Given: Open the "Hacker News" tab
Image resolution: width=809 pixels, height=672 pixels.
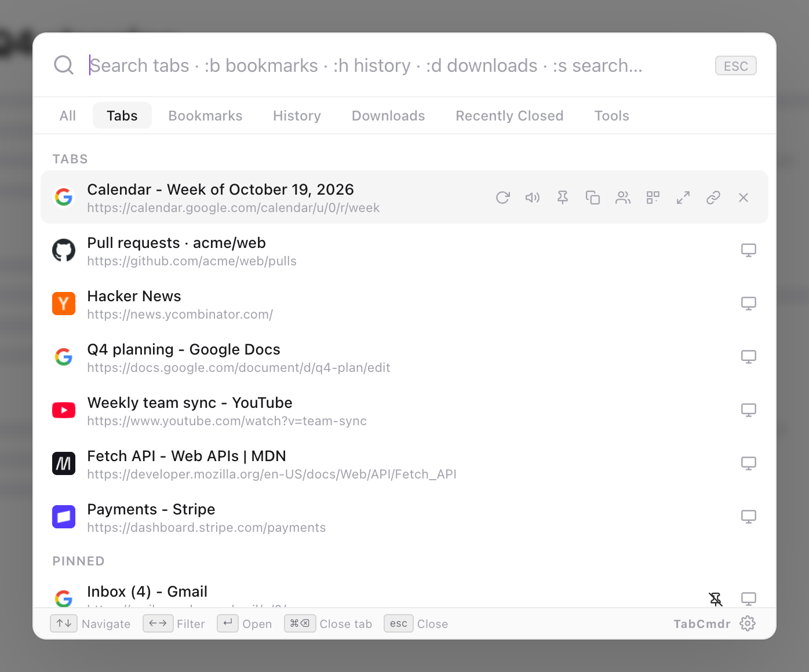Looking at the screenshot, I should 404,304.
